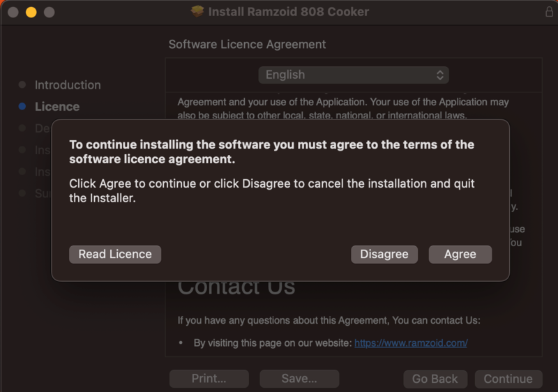Click the Software Licence Agreement heading
The width and height of the screenshot is (558, 392).
(x=247, y=45)
